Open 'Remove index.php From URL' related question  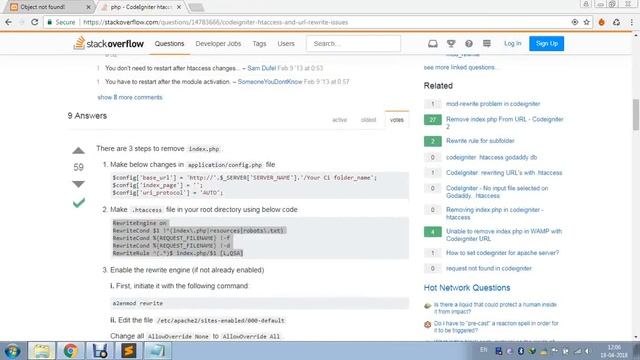point(504,123)
